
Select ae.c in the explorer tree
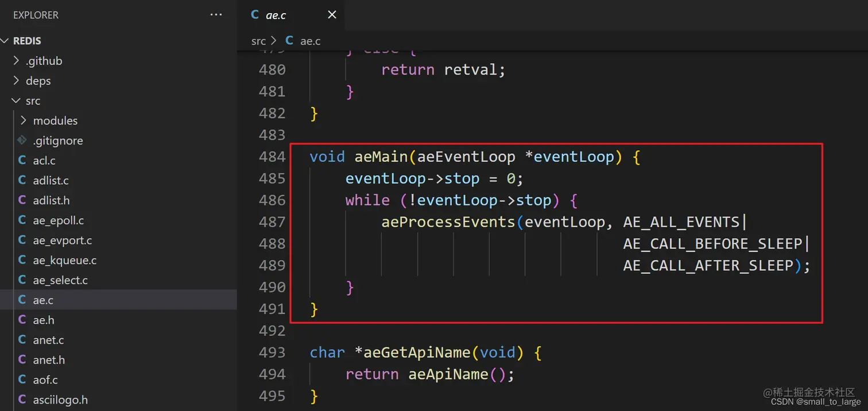click(118, 300)
